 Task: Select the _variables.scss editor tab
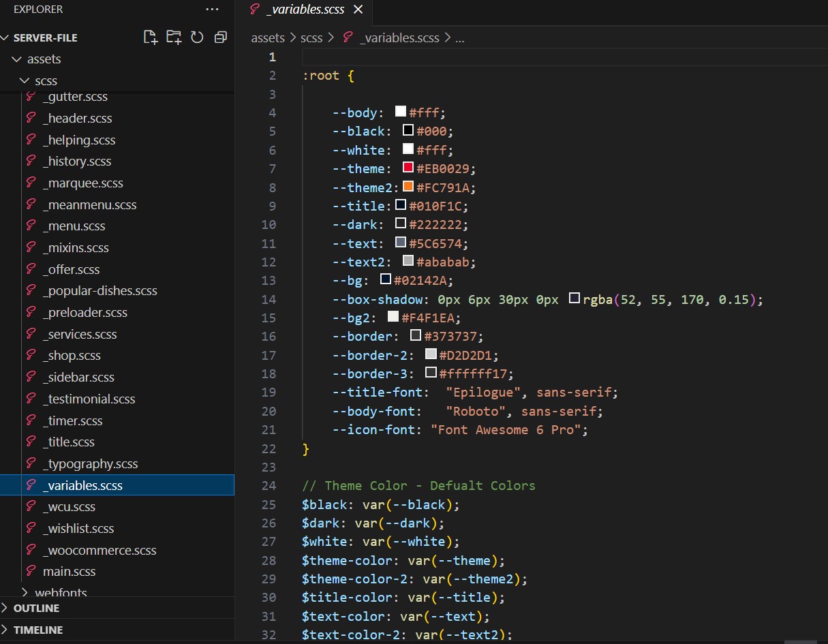[x=305, y=10]
